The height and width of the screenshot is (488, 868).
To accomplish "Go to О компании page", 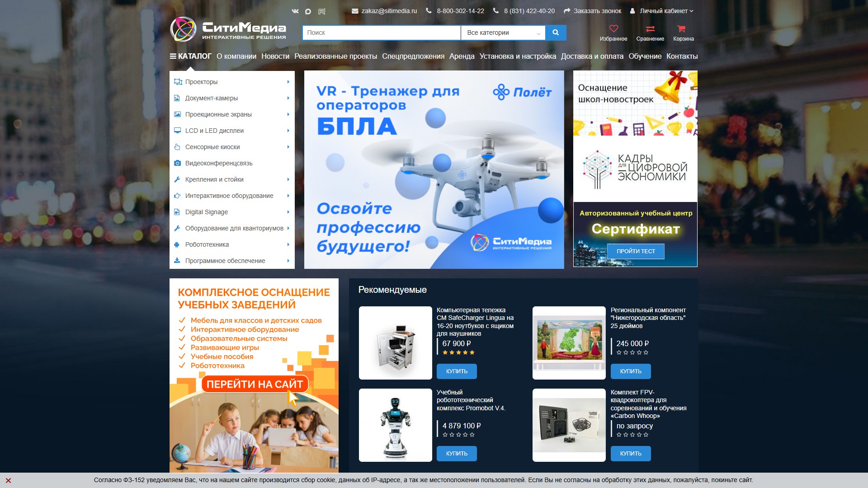I will 236,56.
